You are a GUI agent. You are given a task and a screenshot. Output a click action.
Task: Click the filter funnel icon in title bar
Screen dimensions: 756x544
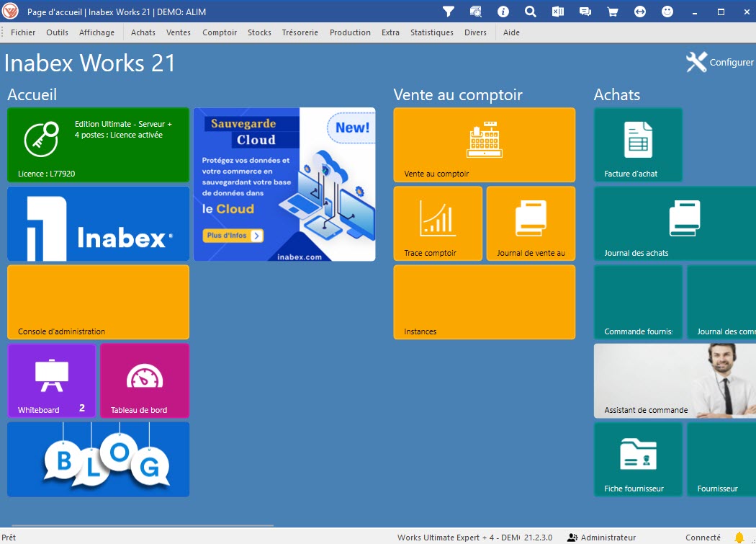pos(449,12)
